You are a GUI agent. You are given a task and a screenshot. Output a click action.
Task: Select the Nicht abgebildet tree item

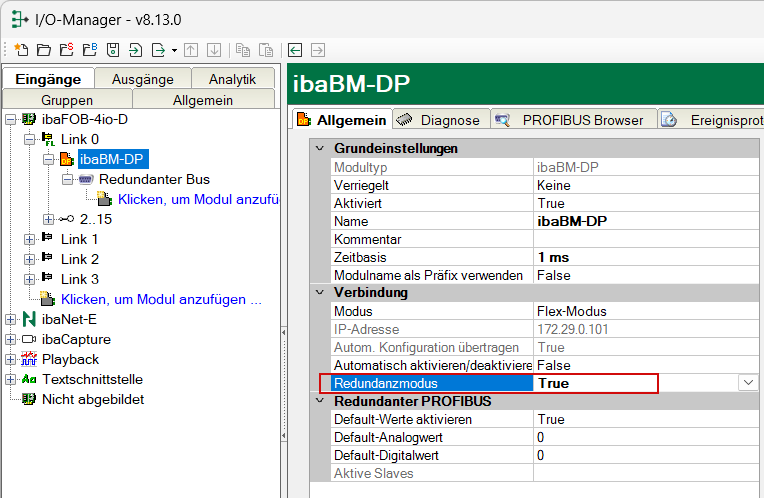click(x=93, y=399)
